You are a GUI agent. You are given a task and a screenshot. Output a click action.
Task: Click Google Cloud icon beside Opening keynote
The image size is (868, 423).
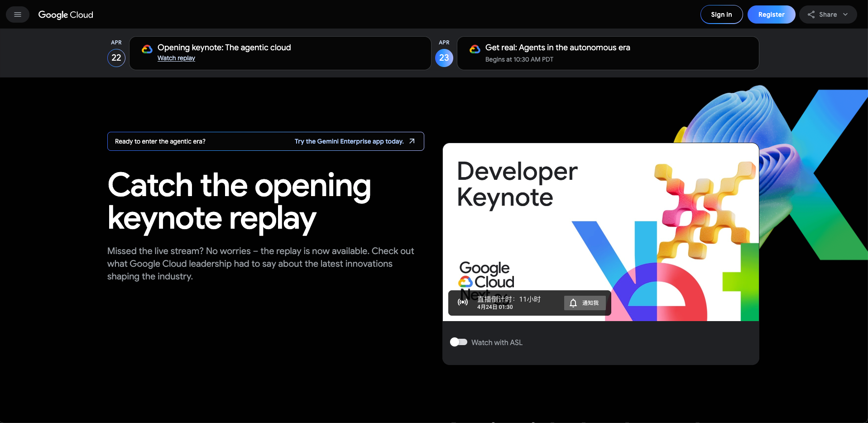point(147,49)
